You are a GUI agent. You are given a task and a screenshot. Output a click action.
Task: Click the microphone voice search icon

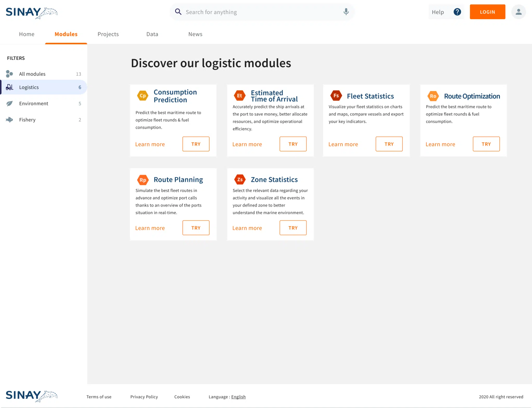(x=346, y=12)
